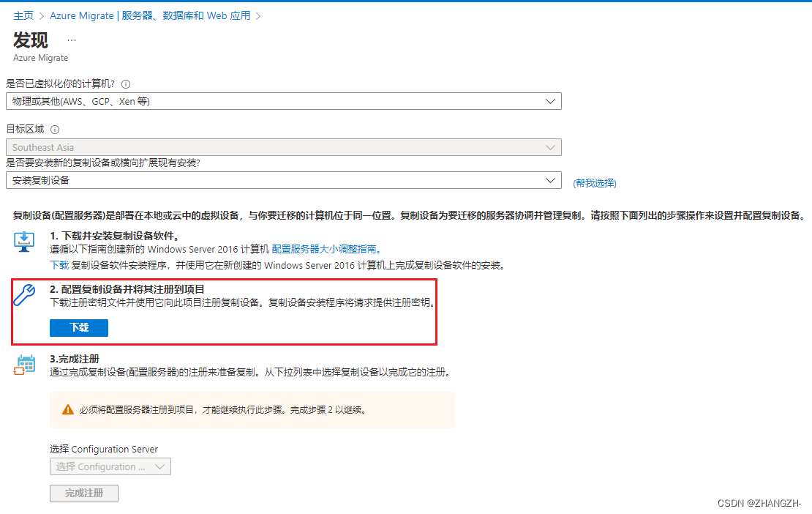Click the wrench icon for step 2

(24, 295)
